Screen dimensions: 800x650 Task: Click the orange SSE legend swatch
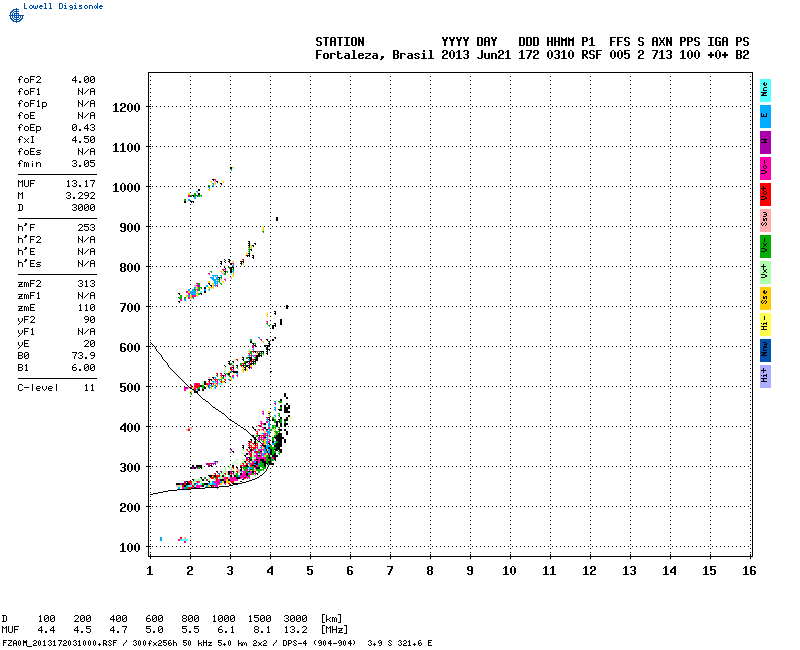pos(765,298)
